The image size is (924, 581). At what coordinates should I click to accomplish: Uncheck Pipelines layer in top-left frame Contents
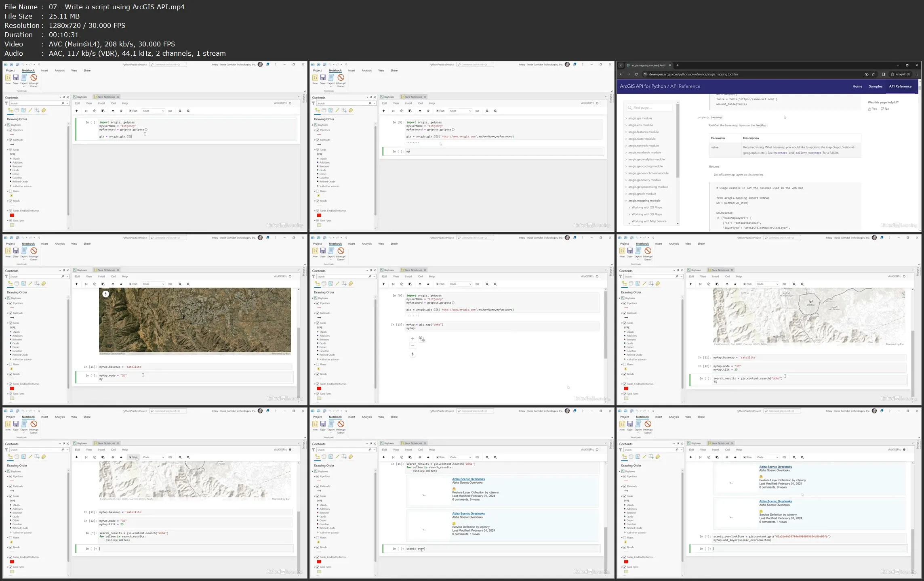click(x=11, y=130)
